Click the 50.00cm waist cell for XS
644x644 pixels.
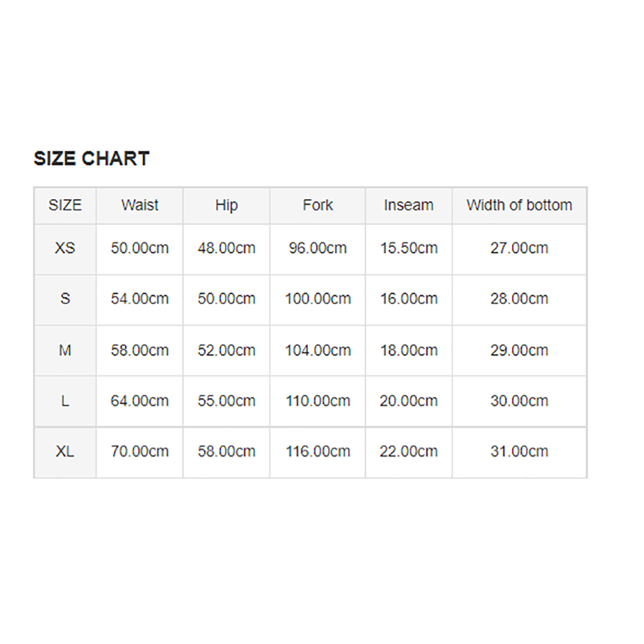click(x=140, y=249)
